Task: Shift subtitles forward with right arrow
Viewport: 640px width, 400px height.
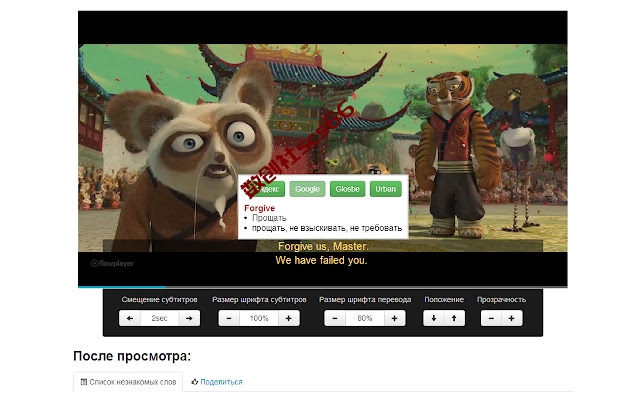Action: pos(189,318)
